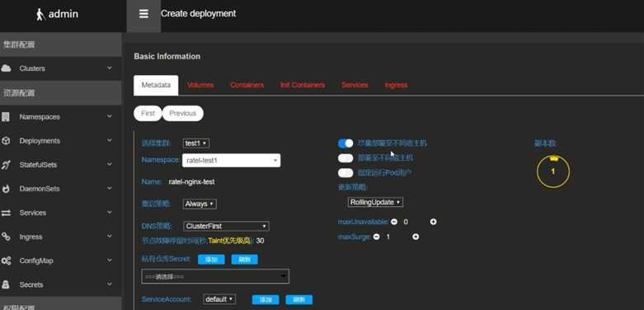Expand the Ingress sidebar chevron
The height and width of the screenshot is (310, 644).
[x=109, y=237]
